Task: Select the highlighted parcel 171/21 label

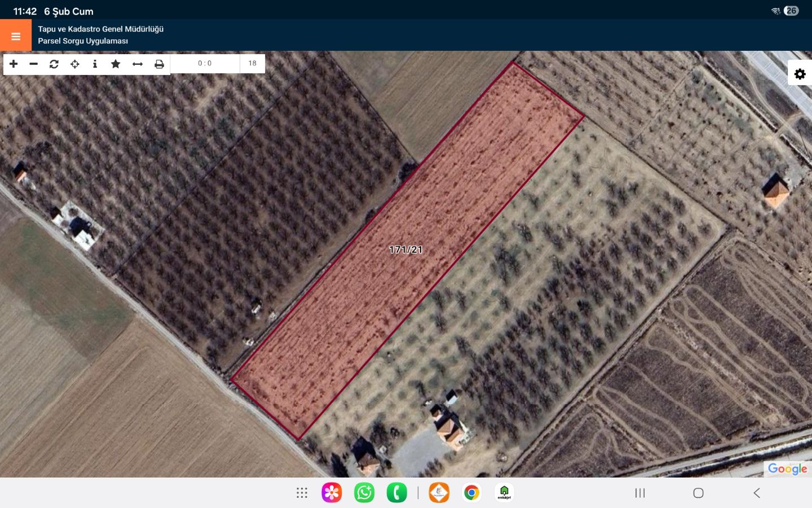Action: (405, 249)
